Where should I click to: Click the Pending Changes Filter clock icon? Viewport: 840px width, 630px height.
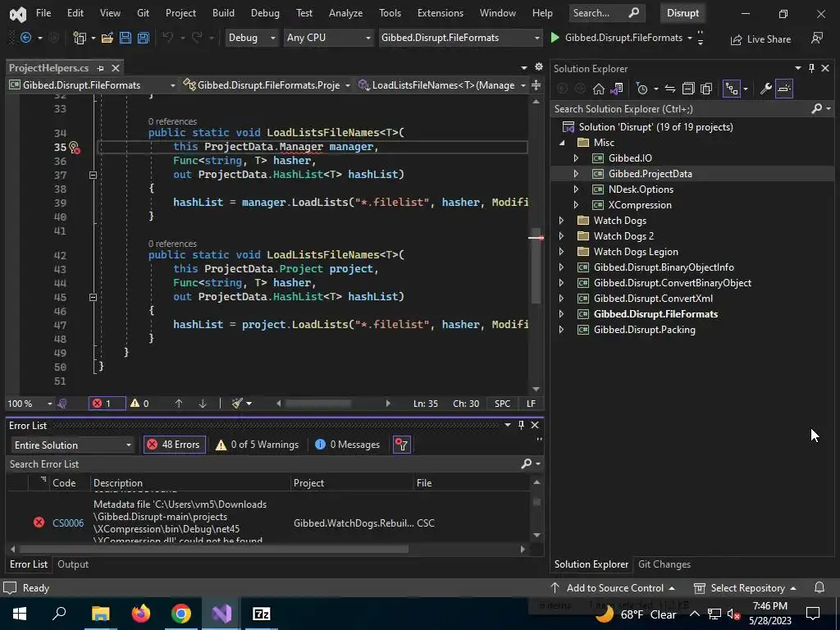coord(641,89)
